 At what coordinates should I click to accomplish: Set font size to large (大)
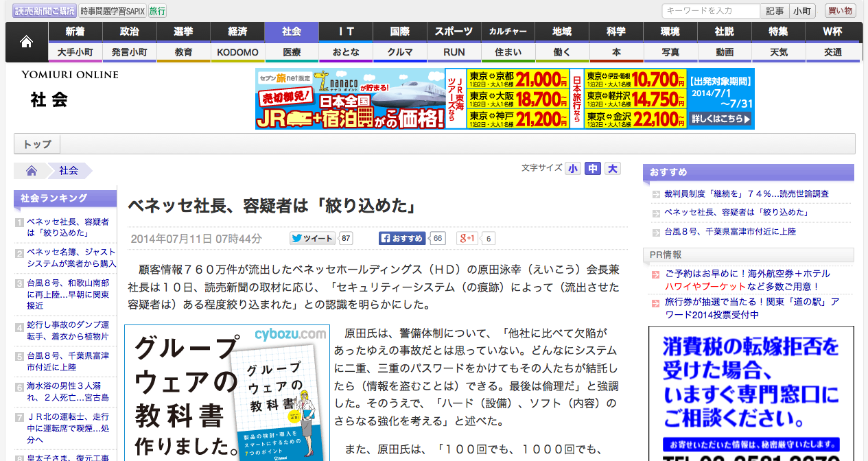point(613,168)
